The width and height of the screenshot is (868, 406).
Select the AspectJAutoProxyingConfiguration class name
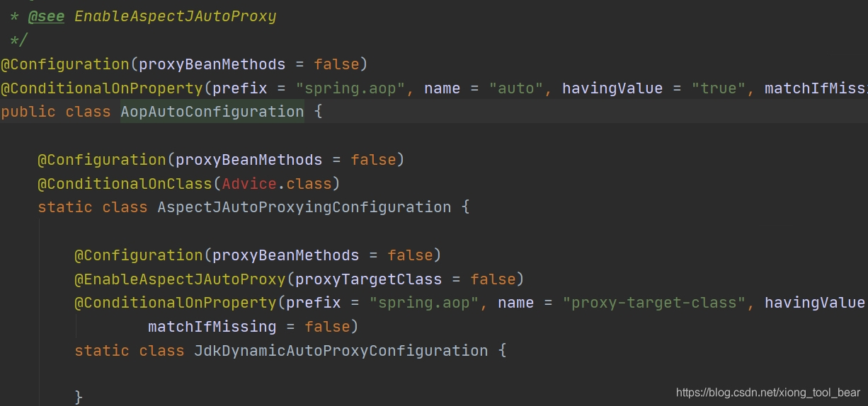pyautogui.click(x=304, y=207)
